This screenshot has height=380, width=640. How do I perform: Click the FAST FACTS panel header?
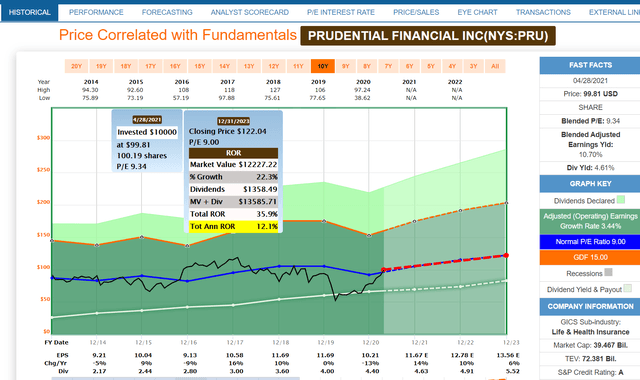[x=590, y=65]
